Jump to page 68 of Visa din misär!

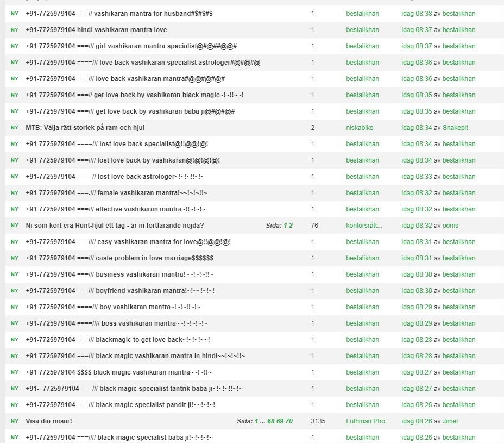tap(271, 421)
